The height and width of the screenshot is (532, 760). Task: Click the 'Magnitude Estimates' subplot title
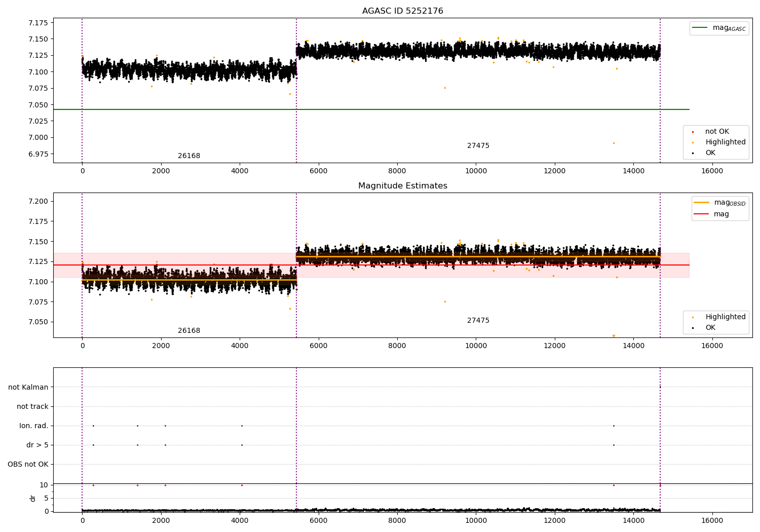click(402, 186)
